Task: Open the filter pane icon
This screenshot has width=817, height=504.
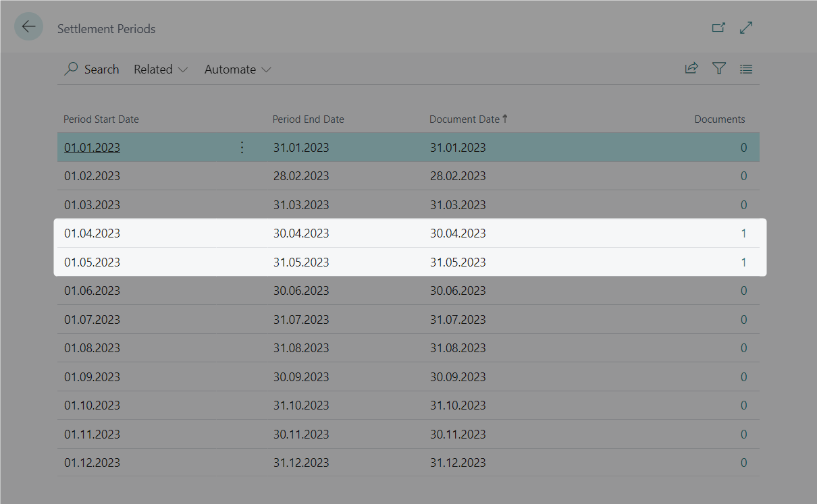Action: point(719,68)
